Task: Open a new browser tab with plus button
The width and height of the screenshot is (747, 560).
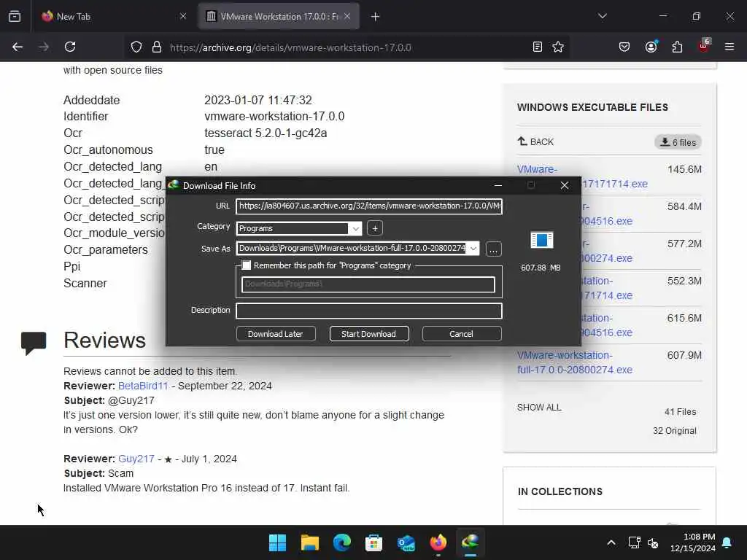Action: (x=376, y=17)
